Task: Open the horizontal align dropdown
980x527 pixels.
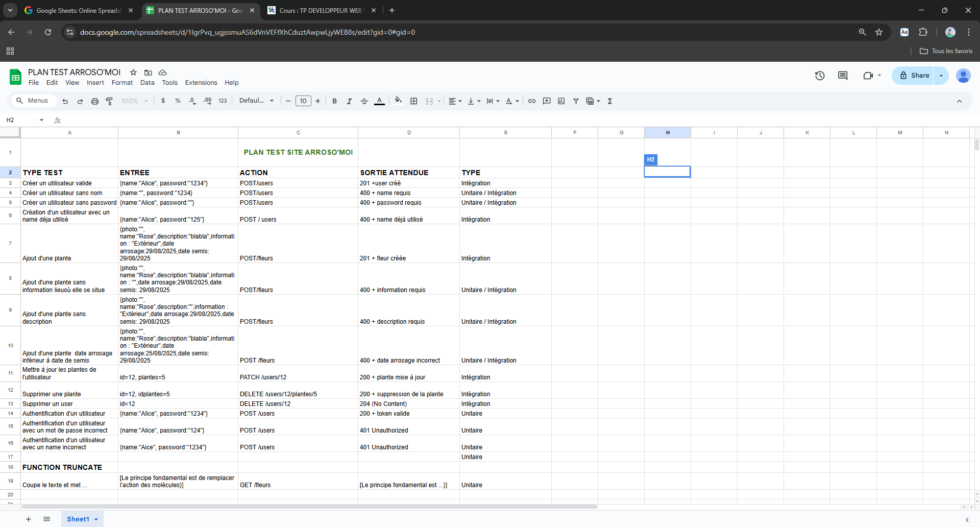Action: coord(455,101)
